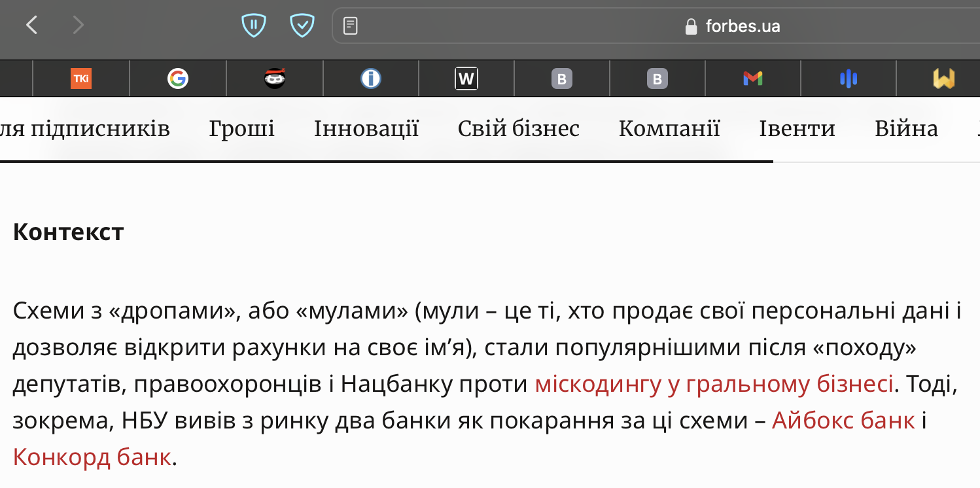Open the Івенти section
The image size is (980, 488).
797,129
